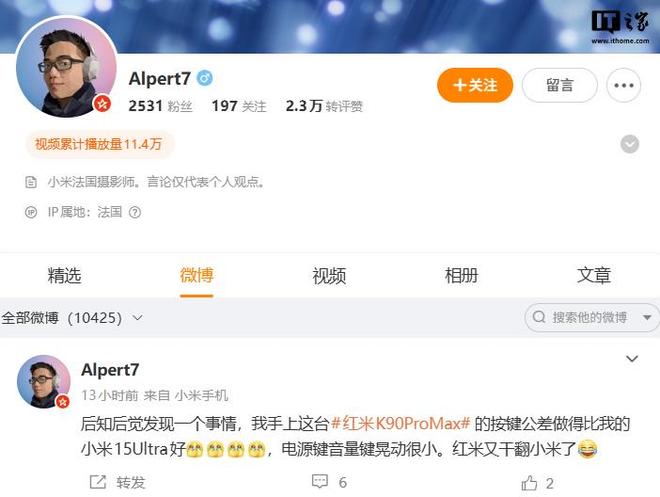660x497 pixels.
Task: Click the blue verification badge beside Alpert7
Action: (x=205, y=78)
